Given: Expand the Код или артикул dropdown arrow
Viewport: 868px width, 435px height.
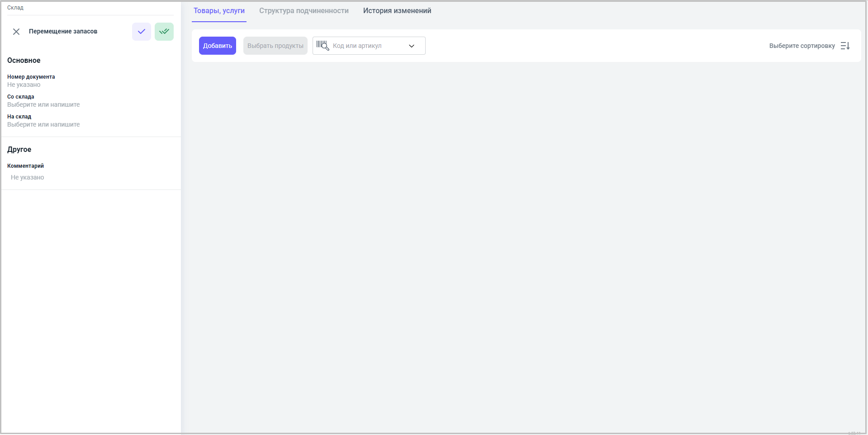Looking at the screenshot, I should tap(412, 46).
